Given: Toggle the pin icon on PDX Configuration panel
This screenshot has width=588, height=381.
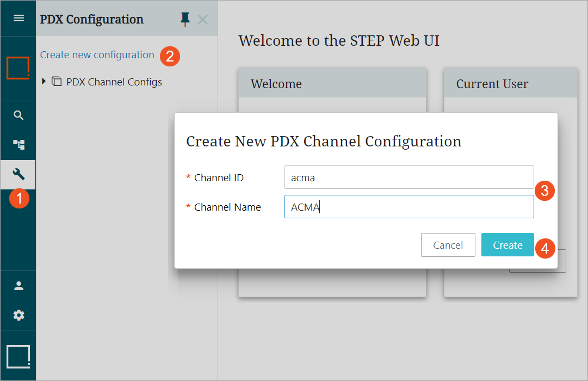Looking at the screenshot, I should coord(185,19).
